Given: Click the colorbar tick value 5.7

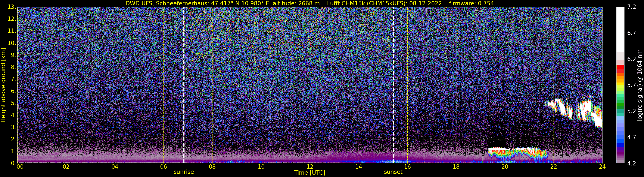Looking at the screenshot, I should tap(632, 85).
